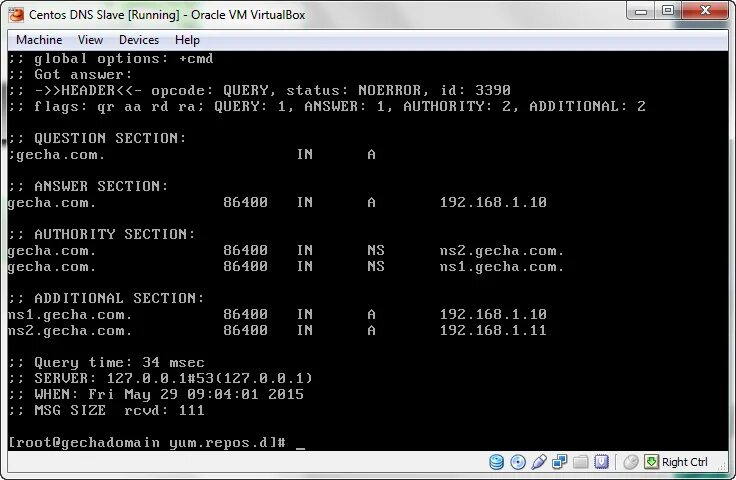
Task: Close the Centos DNS Slave window
Action: (705, 10)
